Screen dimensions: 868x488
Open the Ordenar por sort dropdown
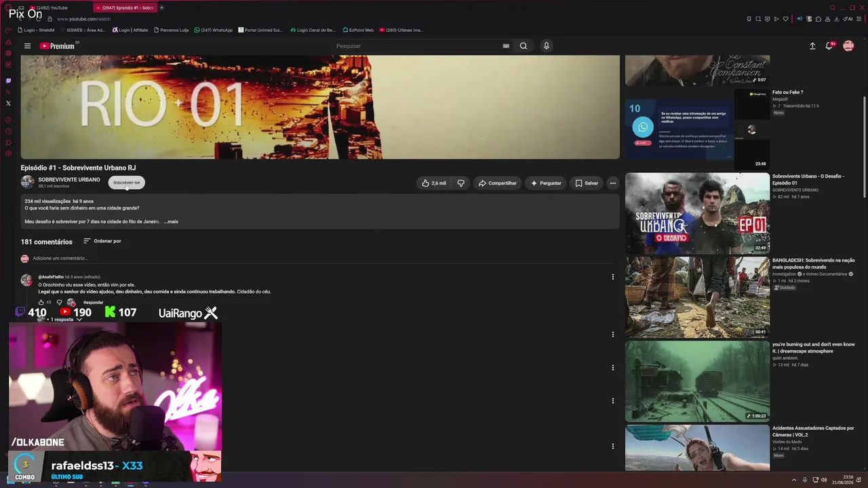click(x=102, y=241)
